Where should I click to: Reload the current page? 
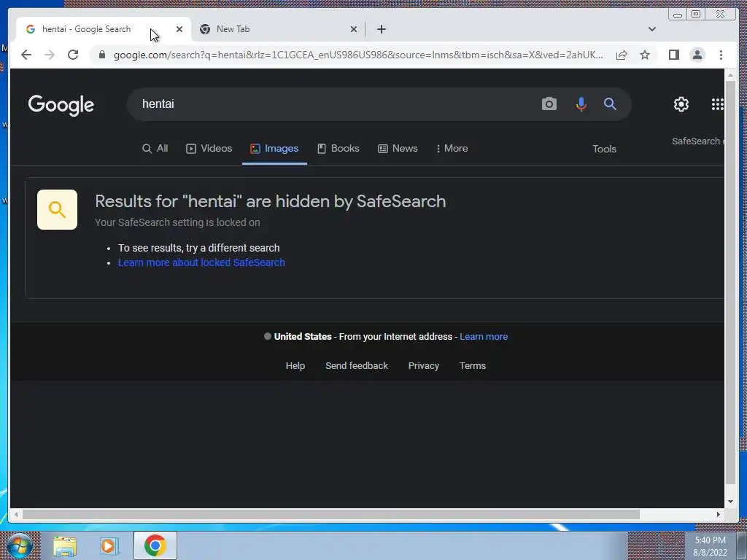tap(73, 55)
